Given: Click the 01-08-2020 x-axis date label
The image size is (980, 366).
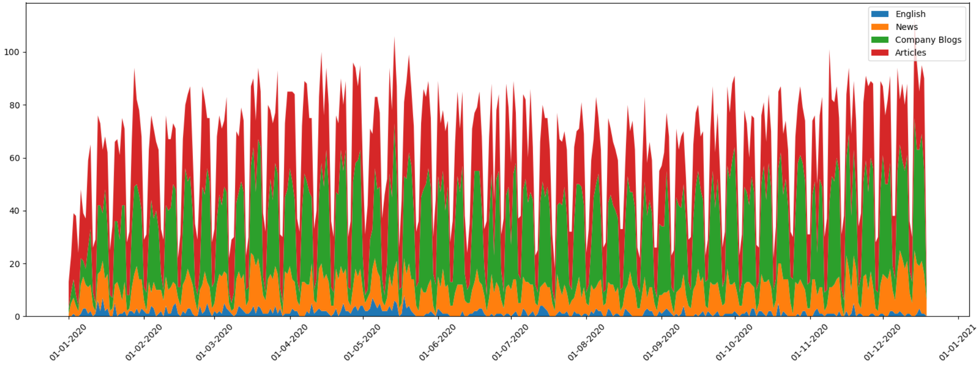Looking at the screenshot, I should (x=586, y=342).
